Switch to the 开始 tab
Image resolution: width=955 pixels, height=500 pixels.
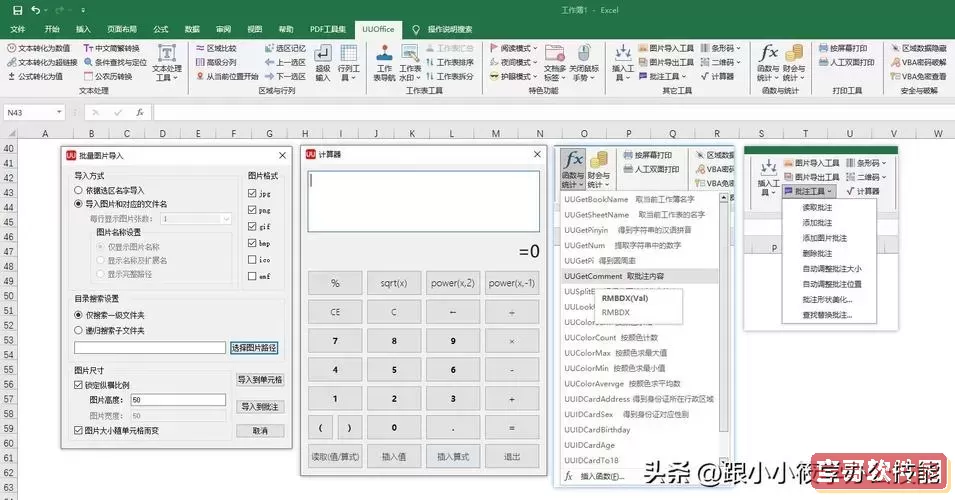[x=52, y=29]
